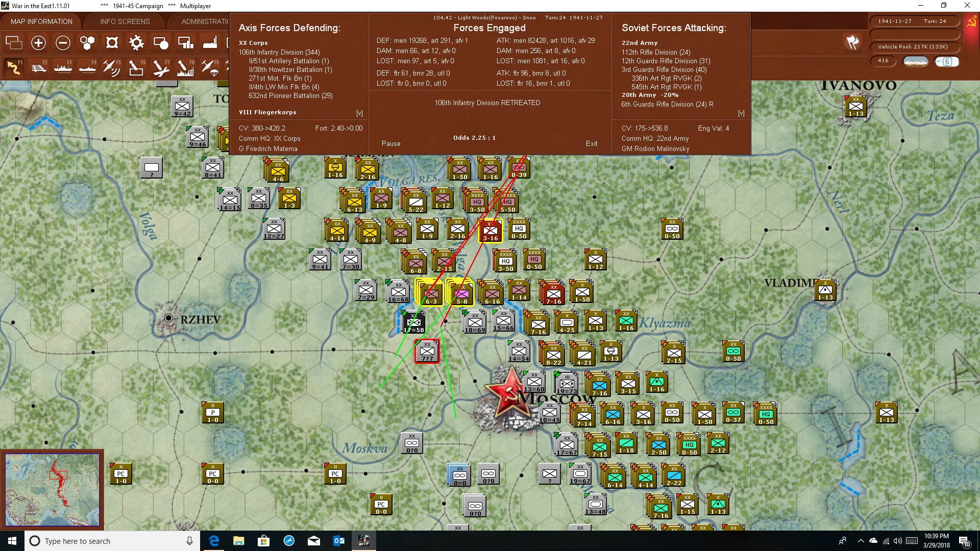Click the rectangle-and-circle toolbar icon
Image resolution: width=980 pixels, height=551 pixels.
pos(161,43)
